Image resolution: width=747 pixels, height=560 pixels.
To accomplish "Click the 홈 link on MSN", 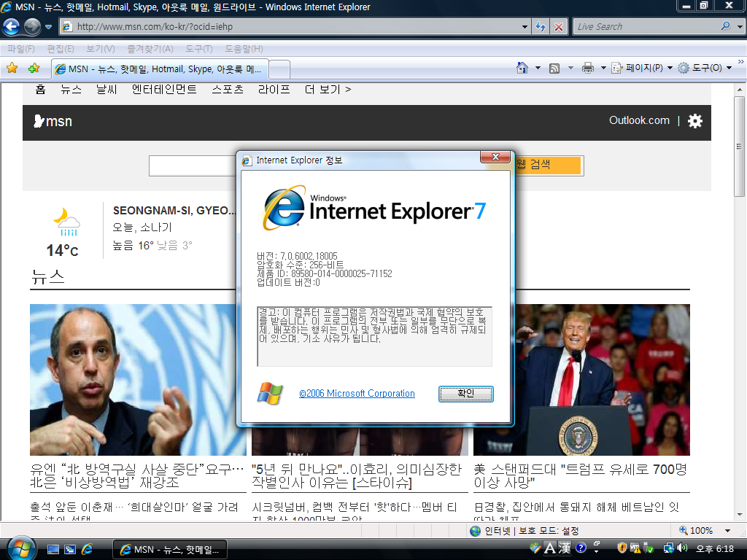I will tap(41, 90).
